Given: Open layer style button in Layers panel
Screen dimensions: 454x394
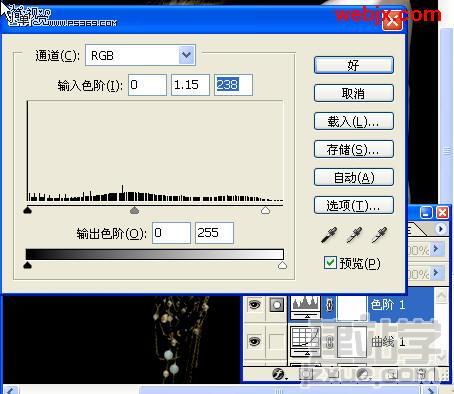Looking at the screenshot, I should [279, 374].
